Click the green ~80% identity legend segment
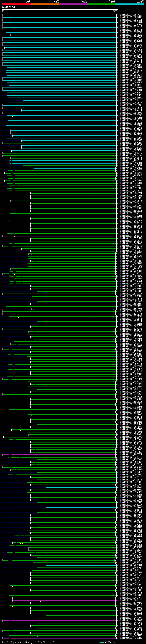This screenshot has width=146, height=644. pyautogui.click(x=101, y=4)
